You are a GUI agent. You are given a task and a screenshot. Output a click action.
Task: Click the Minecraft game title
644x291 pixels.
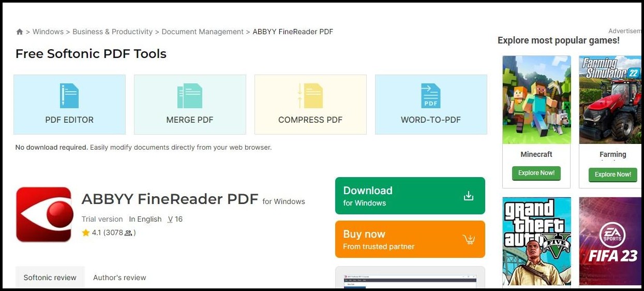click(x=536, y=154)
